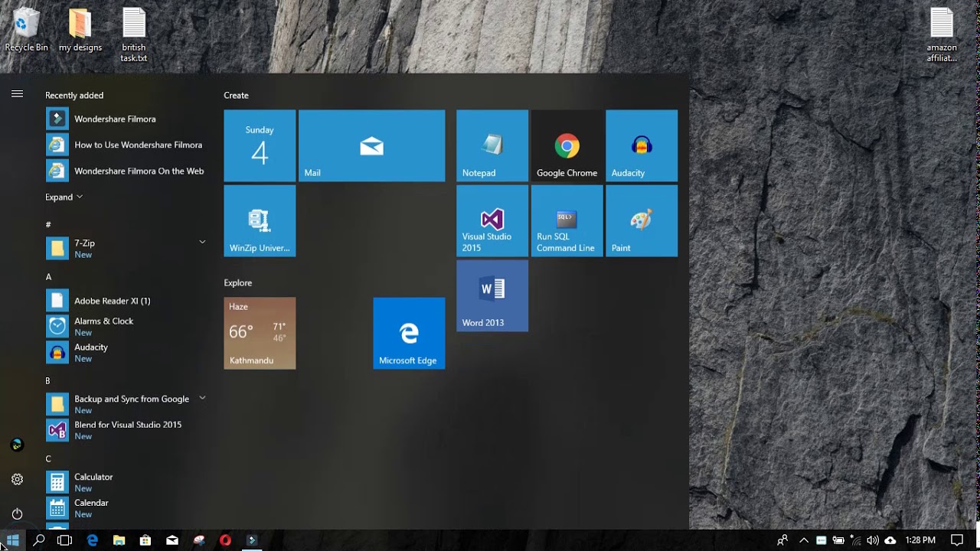980x551 pixels.
Task: Launch the Paint tile
Action: (642, 220)
